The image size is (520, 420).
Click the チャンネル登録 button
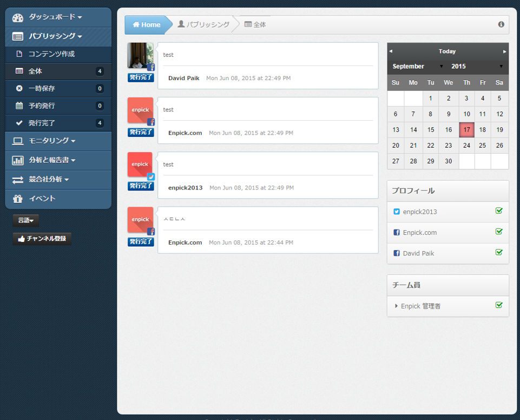42,239
